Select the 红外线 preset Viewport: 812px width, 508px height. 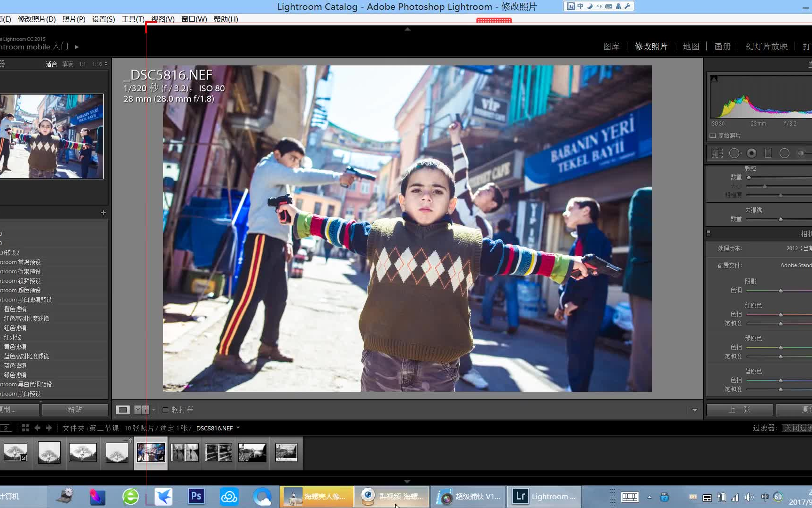click(13, 337)
